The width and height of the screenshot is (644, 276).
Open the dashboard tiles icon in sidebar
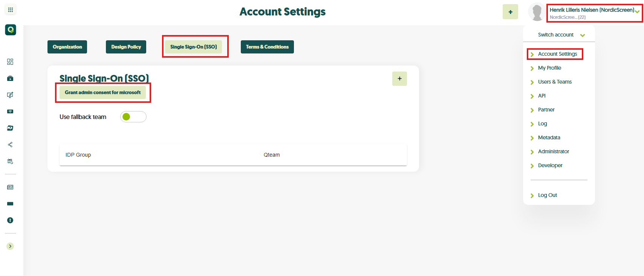[x=10, y=62]
